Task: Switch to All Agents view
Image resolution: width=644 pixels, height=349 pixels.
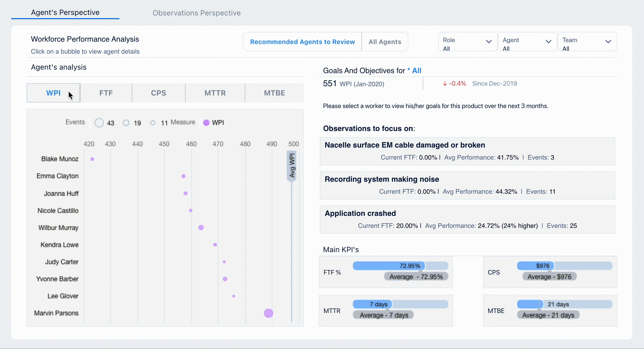Action: 385,42
